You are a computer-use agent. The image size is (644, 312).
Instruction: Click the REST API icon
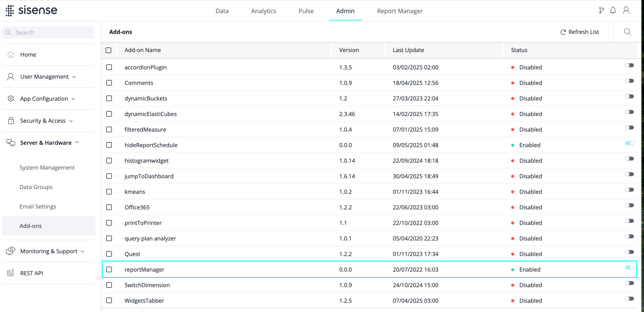point(11,273)
